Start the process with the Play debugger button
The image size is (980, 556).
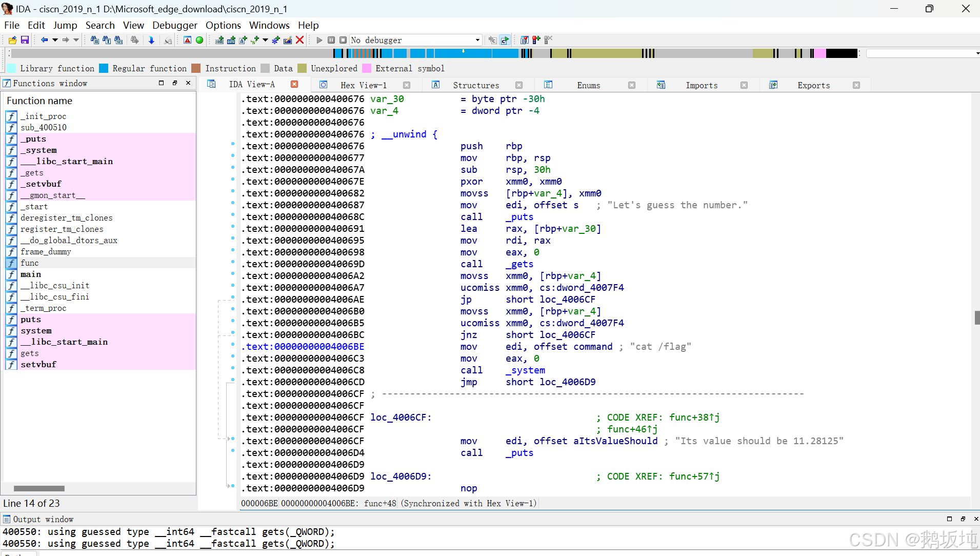pyautogui.click(x=319, y=40)
